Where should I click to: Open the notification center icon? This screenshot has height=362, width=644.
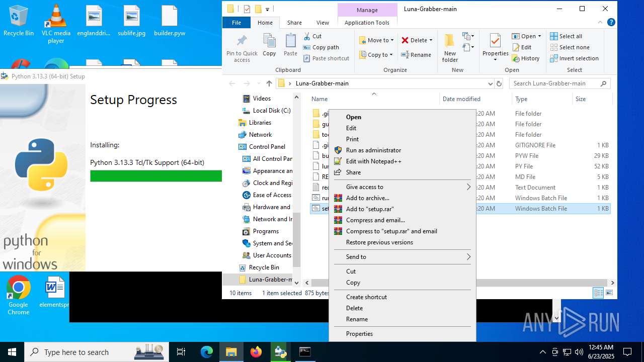(x=627, y=352)
